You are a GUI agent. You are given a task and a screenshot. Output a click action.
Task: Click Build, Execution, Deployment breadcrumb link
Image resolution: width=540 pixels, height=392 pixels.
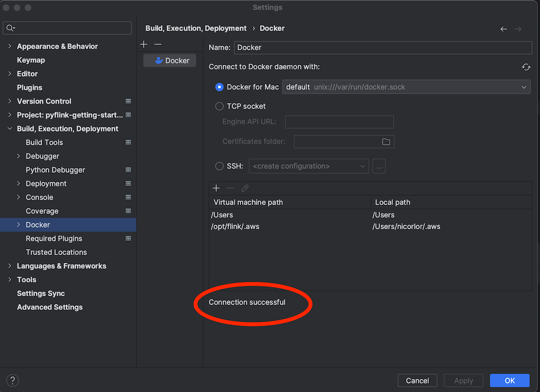click(x=196, y=28)
